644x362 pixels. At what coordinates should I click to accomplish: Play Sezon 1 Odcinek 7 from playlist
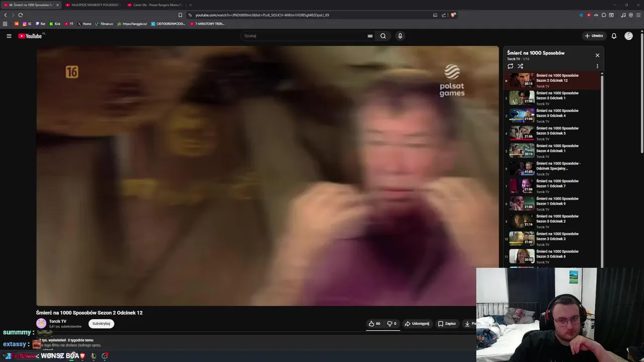click(552, 186)
